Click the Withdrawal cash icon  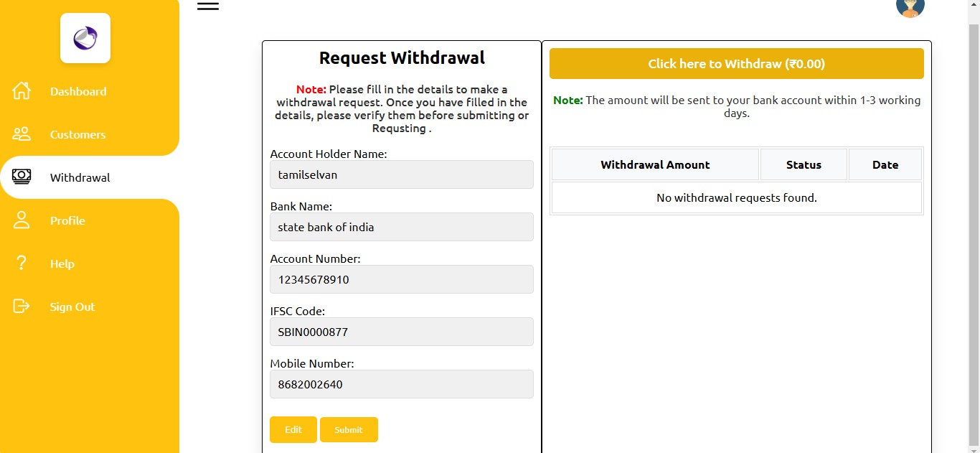pos(22,177)
